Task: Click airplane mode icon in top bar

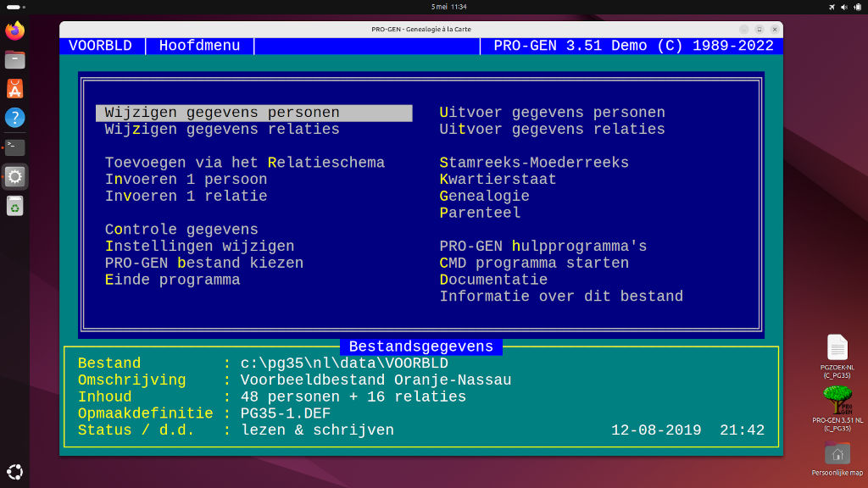Action: click(832, 7)
